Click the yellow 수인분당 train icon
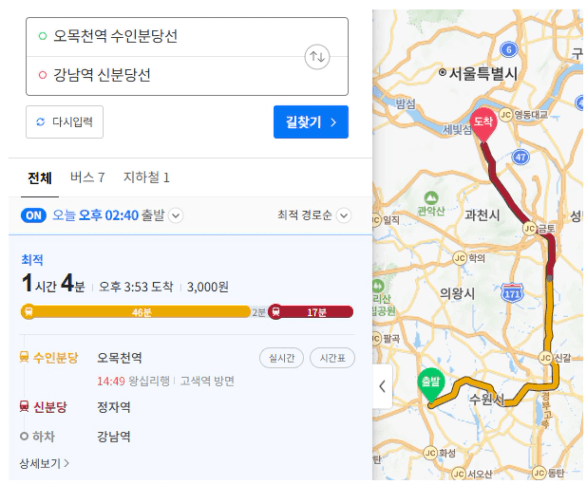Image resolution: width=587 pixels, height=485 pixels. click(x=24, y=357)
